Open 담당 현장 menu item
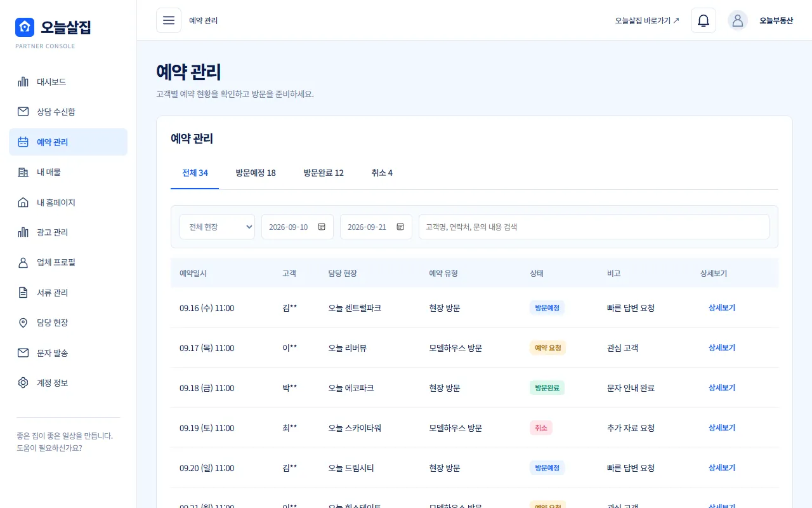Image resolution: width=812 pixels, height=508 pixels. point(68,323)
